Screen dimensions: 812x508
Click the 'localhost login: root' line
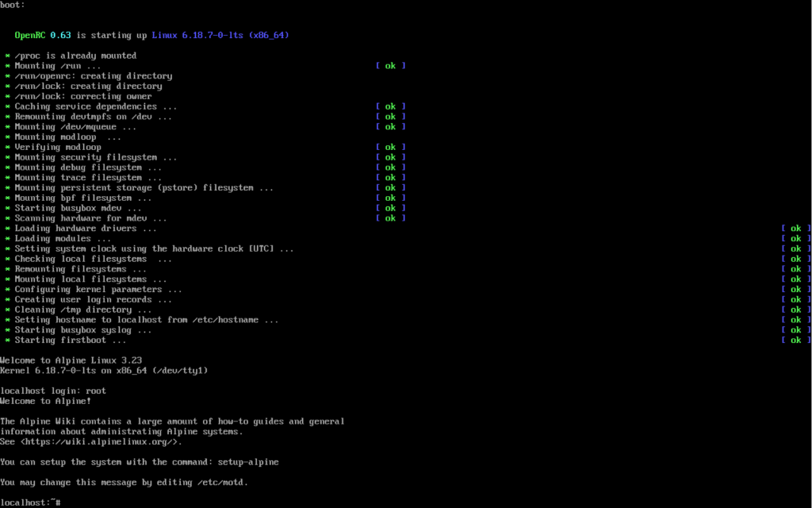pyautogui.click(x=53, y=391)
